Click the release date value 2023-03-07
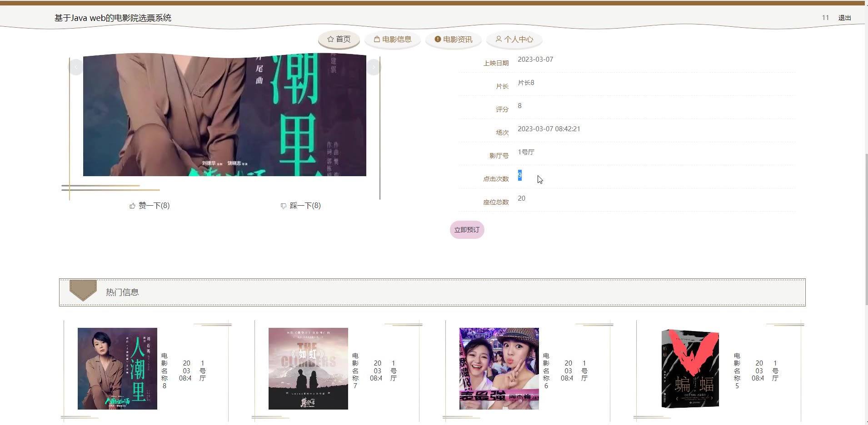This screenshot has width=868, height=425. point(535,59)
